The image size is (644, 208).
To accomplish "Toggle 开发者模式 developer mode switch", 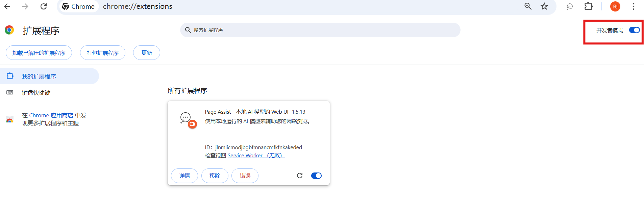I will pos(634,30).
